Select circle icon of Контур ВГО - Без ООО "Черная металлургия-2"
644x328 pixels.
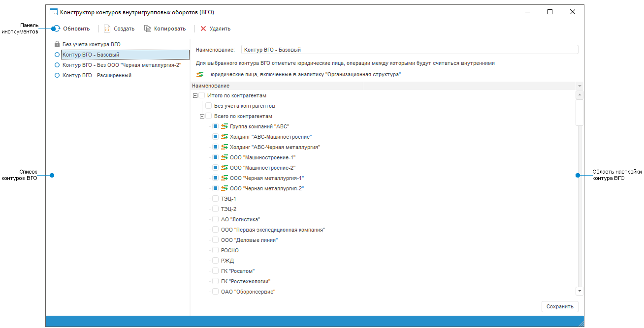(x=57, y=65)
